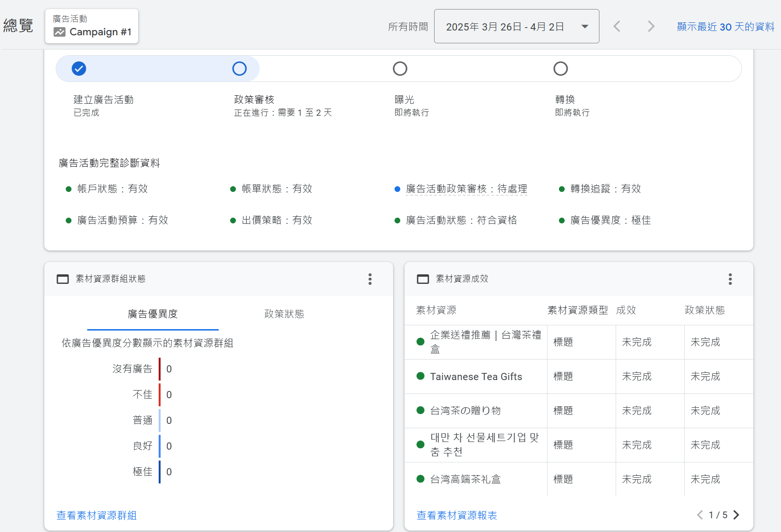Select the 政策審核 progress step circle
This screenshot has height=532, width=781.
click(x=240, y=69)
